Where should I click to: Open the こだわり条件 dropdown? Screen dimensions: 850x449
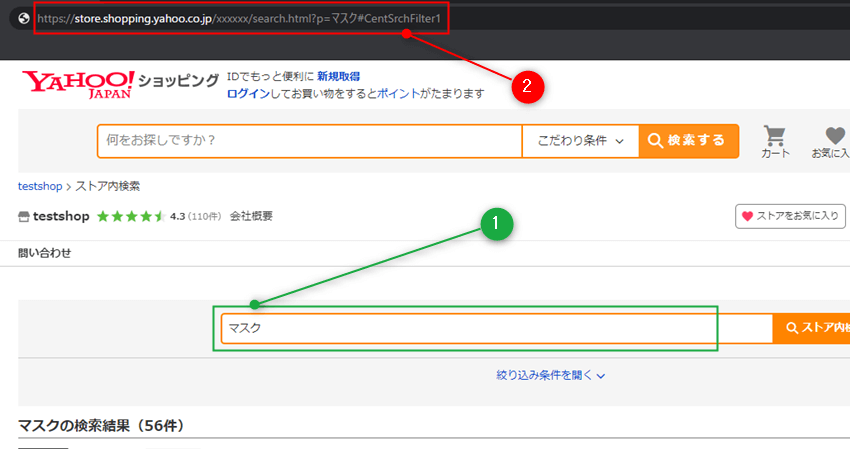(580, 141)
